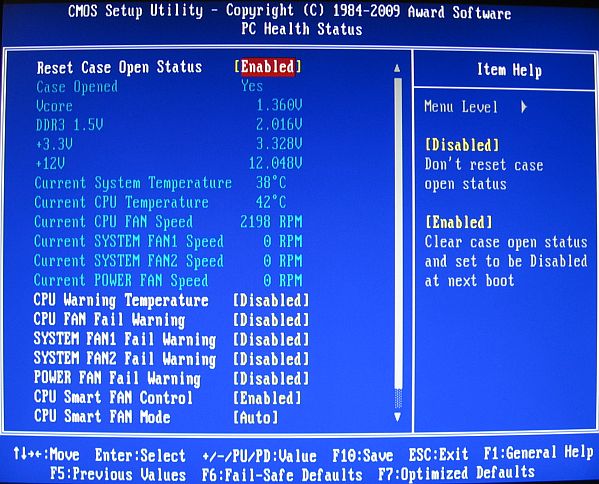Toggle POWER FAN Fail Warning value
Viewport: 599px width, 484px height.
click(271, 379)
